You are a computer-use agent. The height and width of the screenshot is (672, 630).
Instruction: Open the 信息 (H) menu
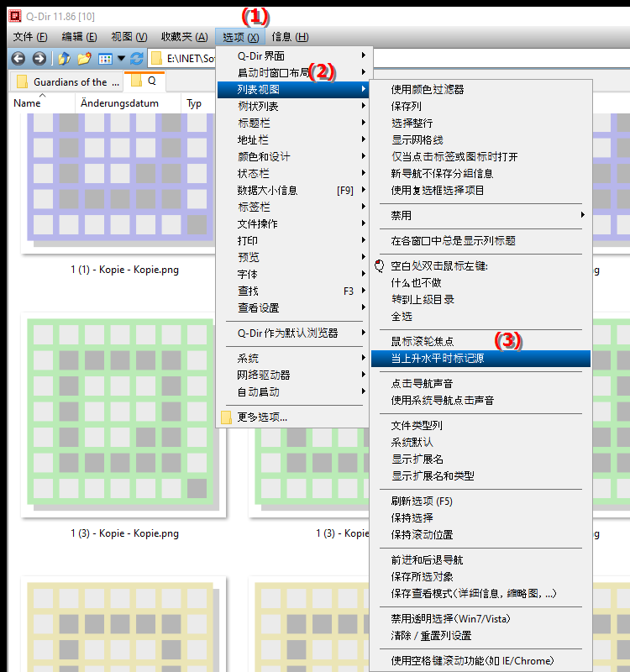pyautogui.click(x=290, y=37)
